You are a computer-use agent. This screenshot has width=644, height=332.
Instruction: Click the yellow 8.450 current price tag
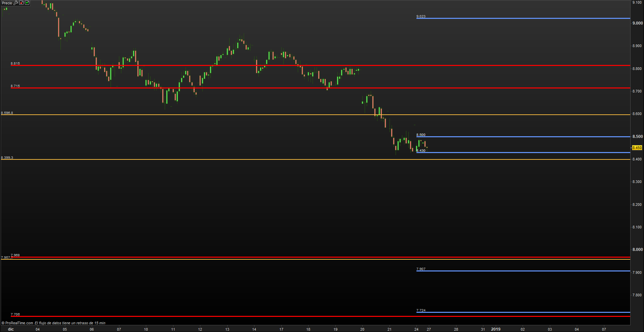pyautogui.click(x=637, y=148)
